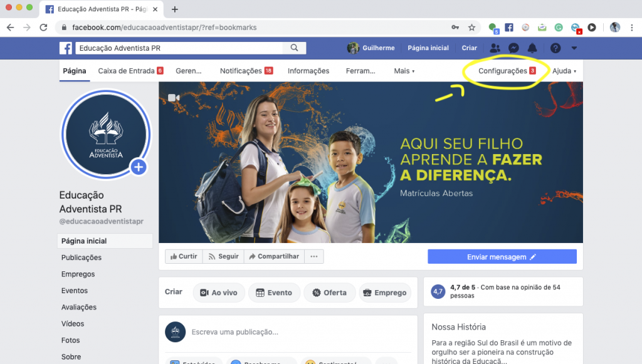Click the saved password key icon
Viewport: 642px width, 364px height.
tap(455, 28)
